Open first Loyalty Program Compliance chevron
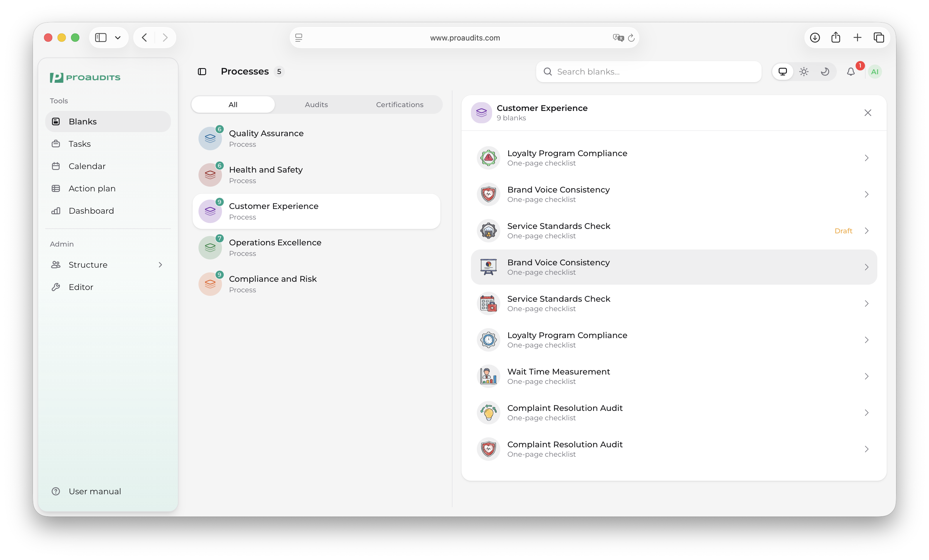 pyautogui.click(x=866, y=158)
